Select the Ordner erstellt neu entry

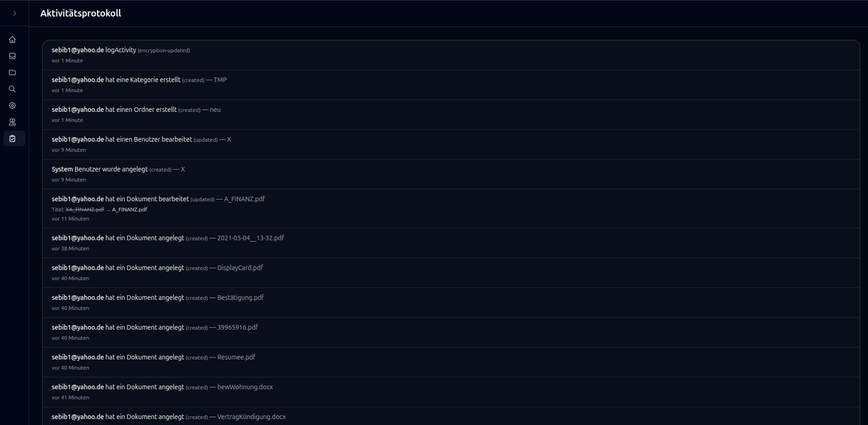(x=451, y=115)
